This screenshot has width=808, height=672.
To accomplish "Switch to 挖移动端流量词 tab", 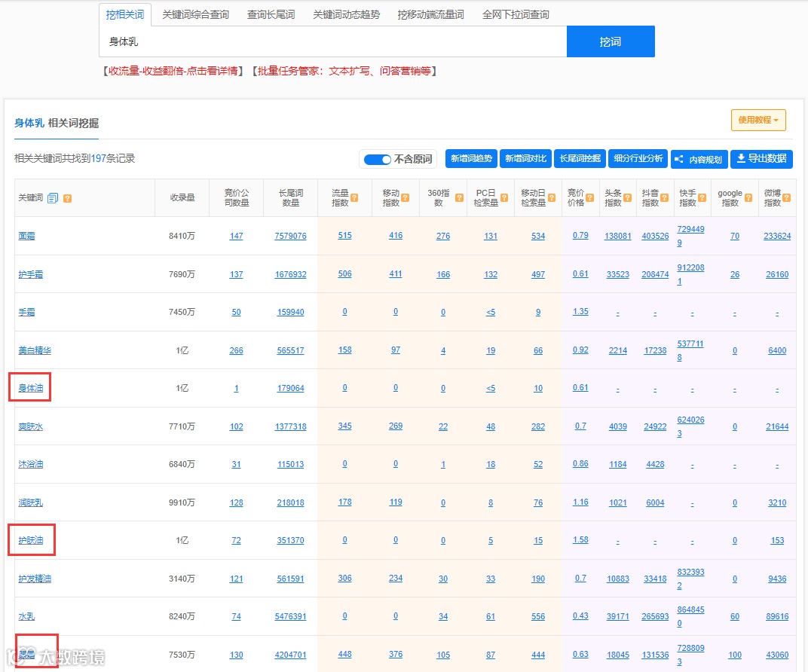I will point(431,14).
